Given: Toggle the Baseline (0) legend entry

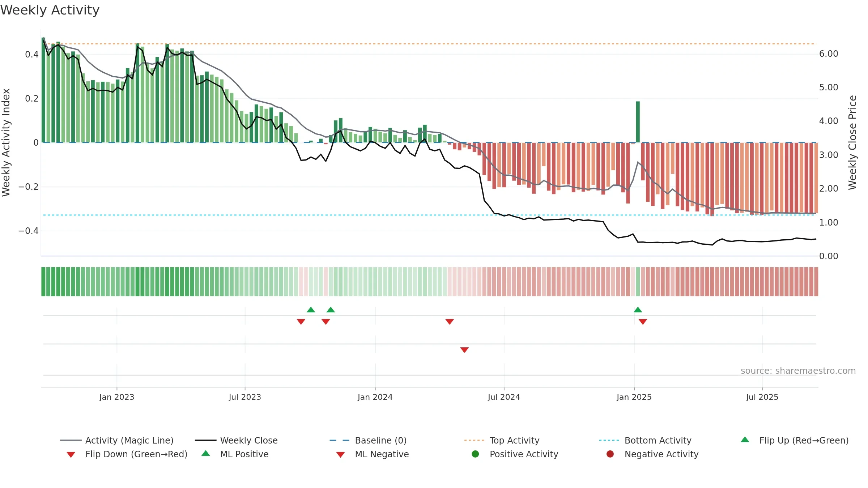Looking at the screenshot, I should point(368,440).
